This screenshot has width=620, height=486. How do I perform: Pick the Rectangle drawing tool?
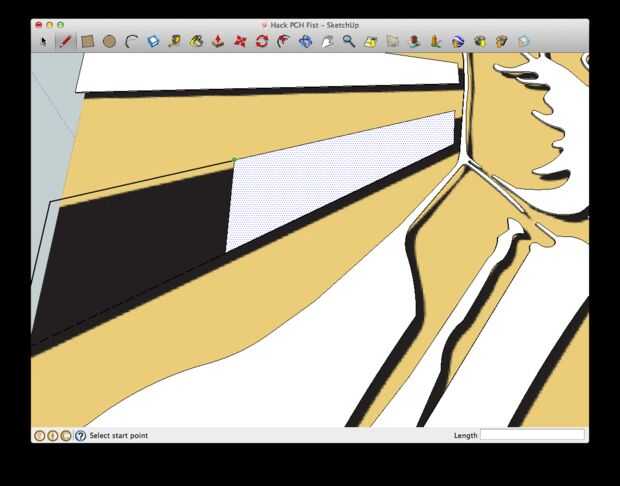point(87,41)
